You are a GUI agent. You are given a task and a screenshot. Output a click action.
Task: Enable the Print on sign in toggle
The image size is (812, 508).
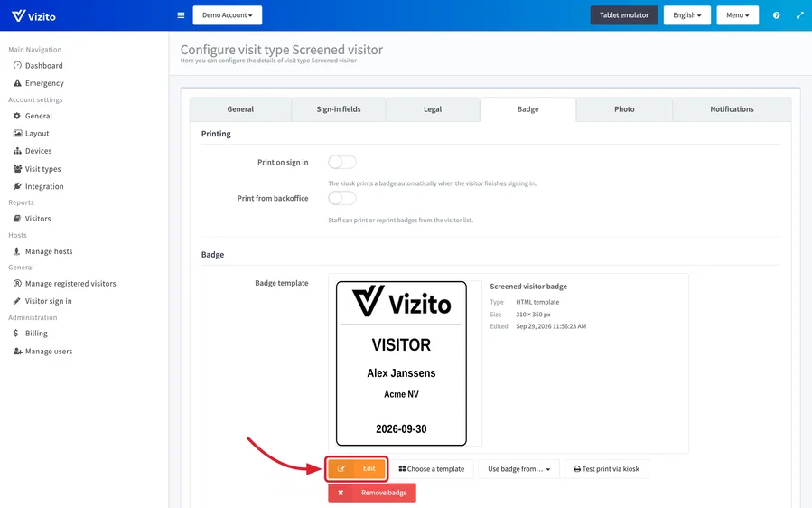click(342, 162)
